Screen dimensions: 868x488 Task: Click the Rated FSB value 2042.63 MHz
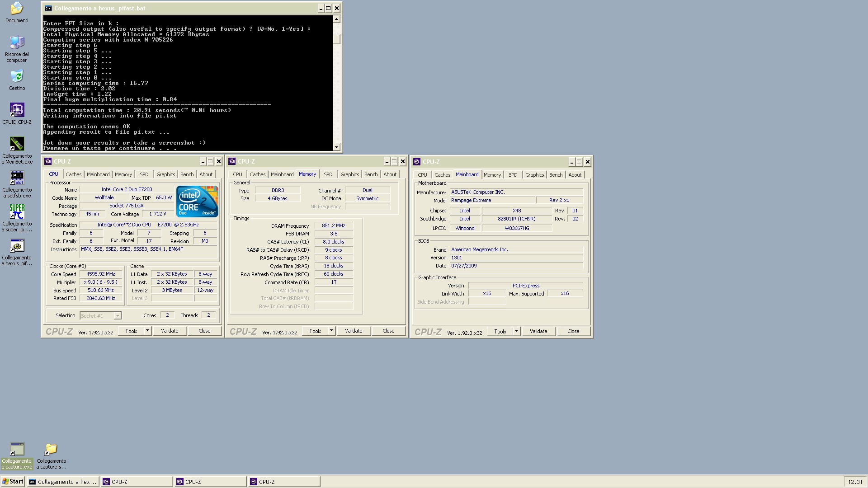pos(101,298)
